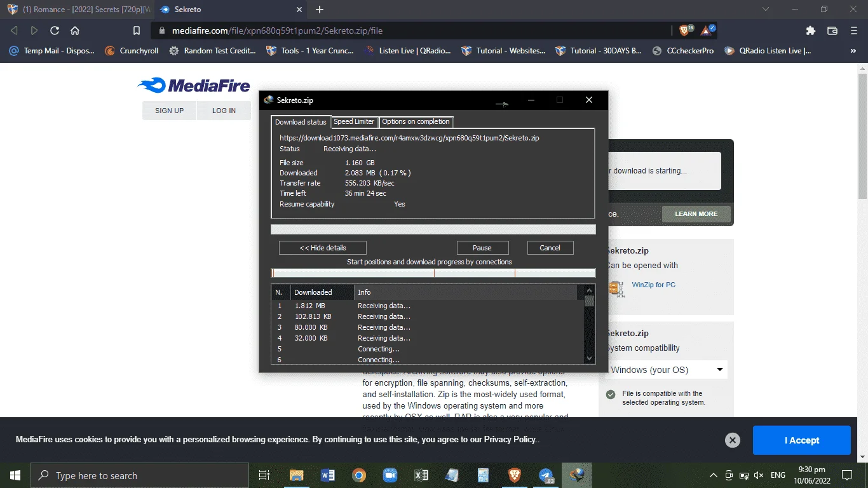
Task: Reload the MediaFire page in the browser
Action: pos(55,30)
